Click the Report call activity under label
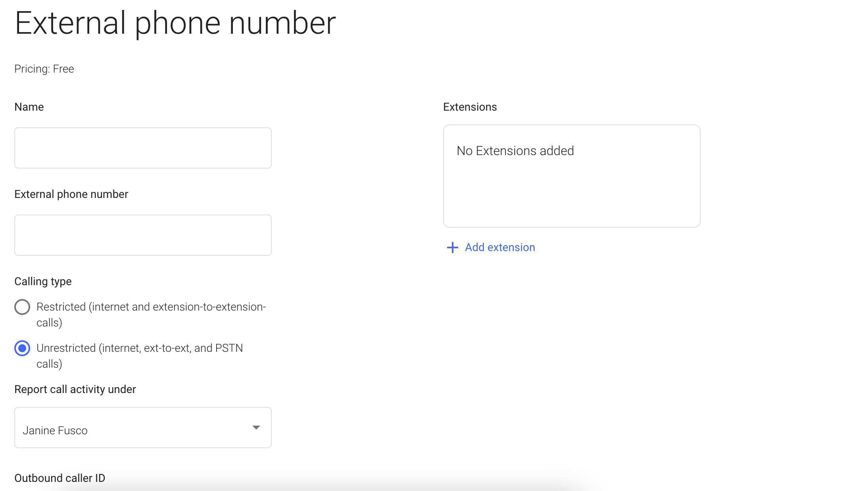Viewport: 868px width, 491px height. pos(75,389)
